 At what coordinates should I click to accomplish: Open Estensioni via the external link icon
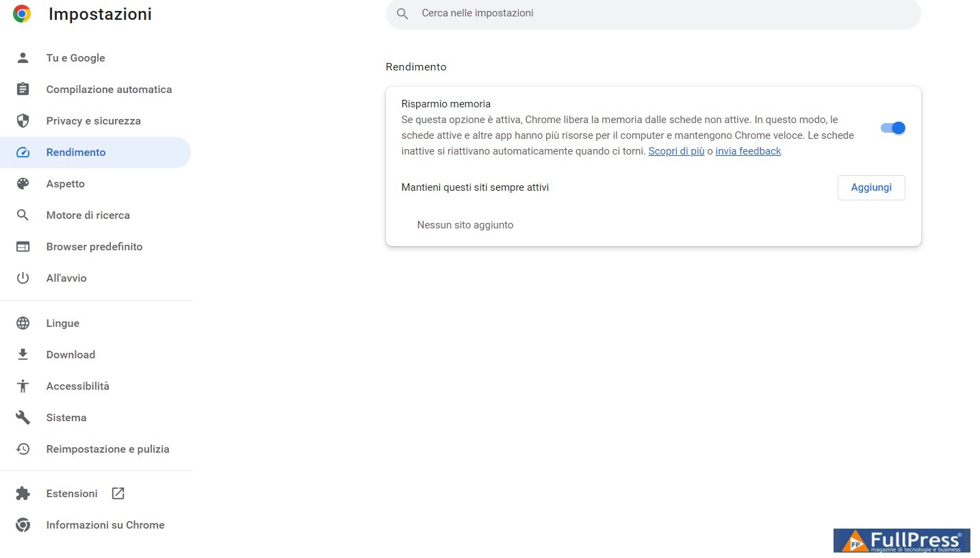[x=118, y=494]
